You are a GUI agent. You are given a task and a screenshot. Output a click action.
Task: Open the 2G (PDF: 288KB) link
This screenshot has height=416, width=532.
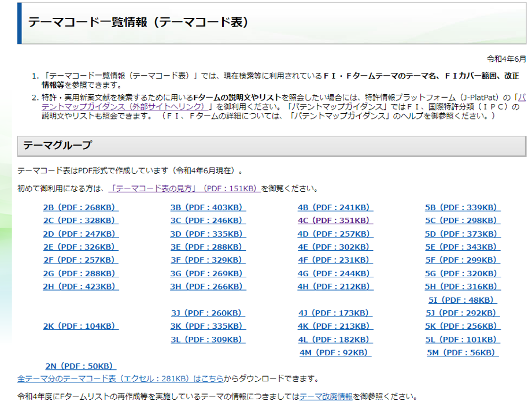point(81,273)
